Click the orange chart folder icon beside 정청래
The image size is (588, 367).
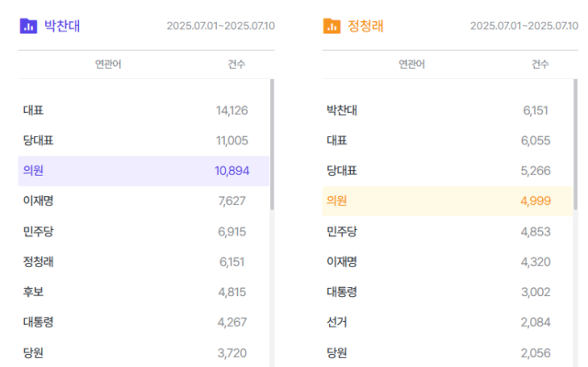[332, 27]
